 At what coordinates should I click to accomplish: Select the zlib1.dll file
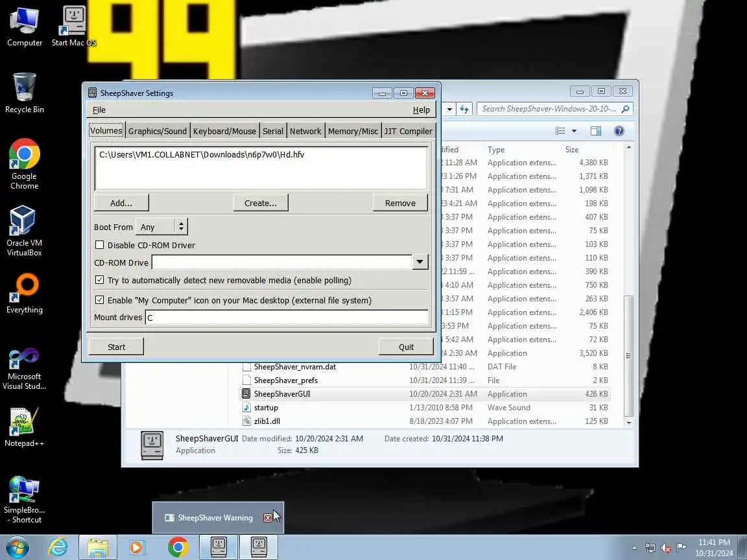pyautogui.click(x=267, y=421)
